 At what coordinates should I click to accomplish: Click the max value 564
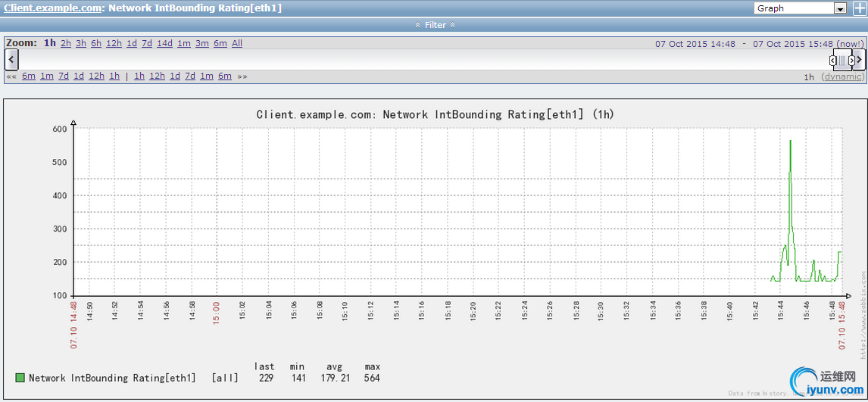372,379
